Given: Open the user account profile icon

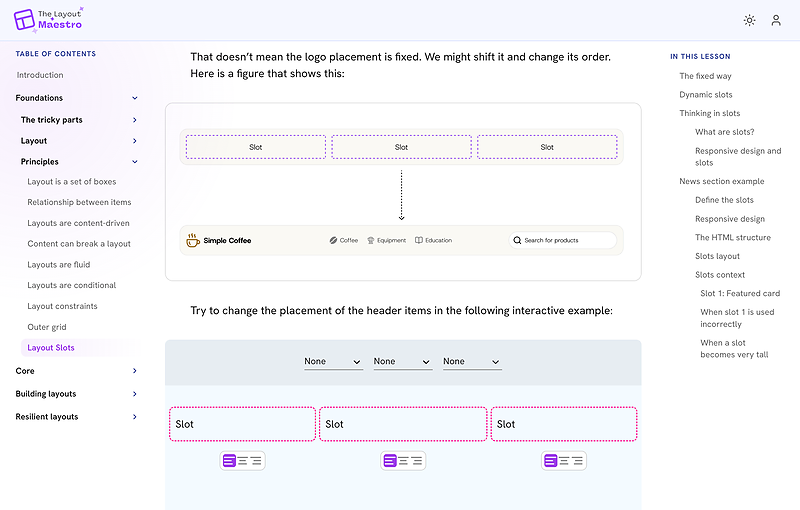Looking at the screenshot, I should pos(776,20).
